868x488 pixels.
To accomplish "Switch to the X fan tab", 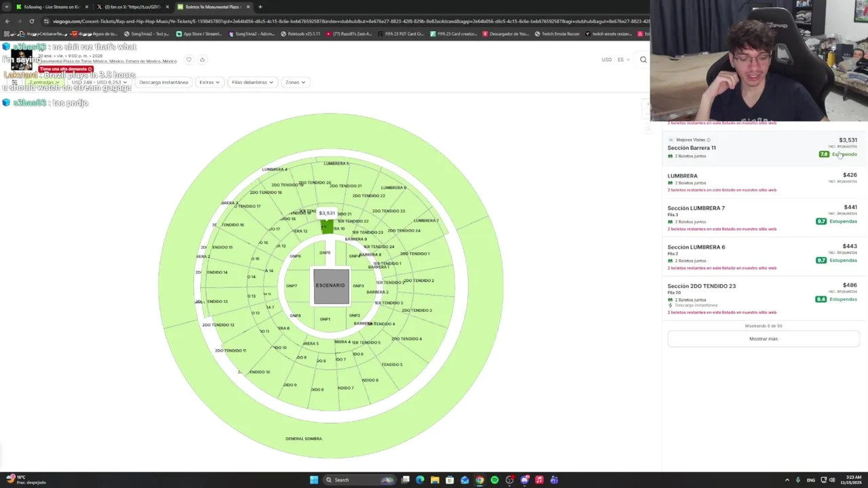I will pos(132,7).
